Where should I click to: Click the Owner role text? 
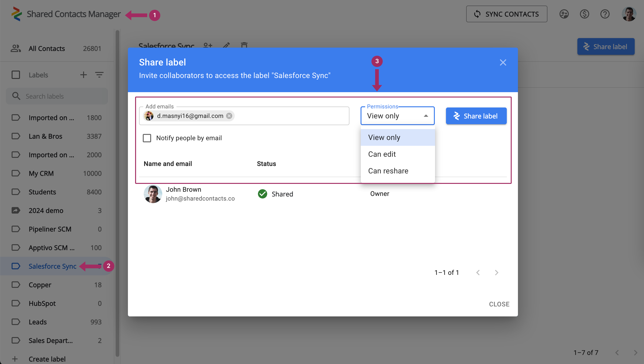[x=380, y=194]
